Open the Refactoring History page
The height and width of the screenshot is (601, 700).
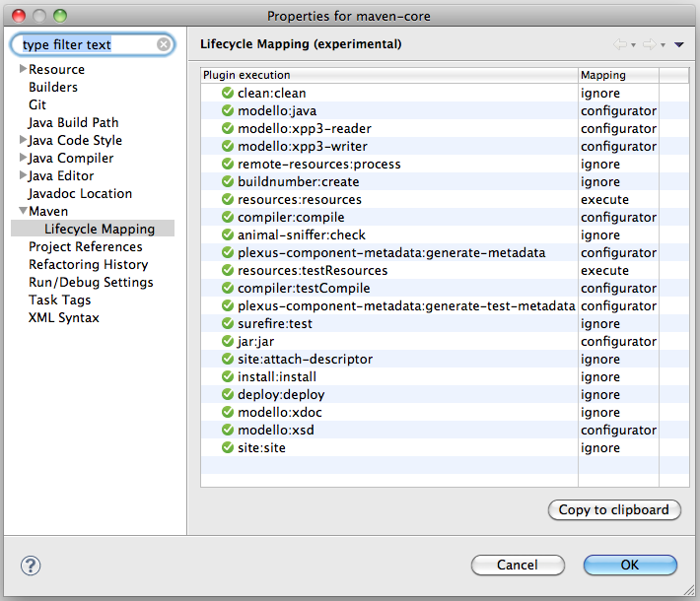89,265
